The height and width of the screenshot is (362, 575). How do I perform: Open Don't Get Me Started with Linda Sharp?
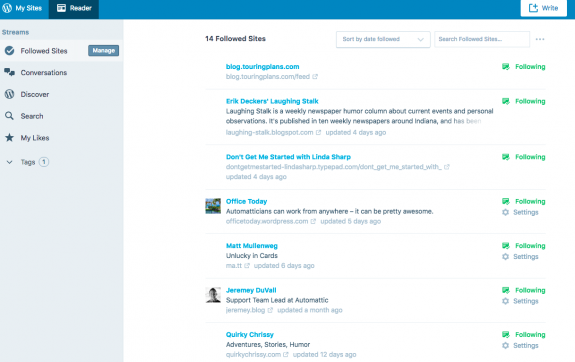(288, 157)
